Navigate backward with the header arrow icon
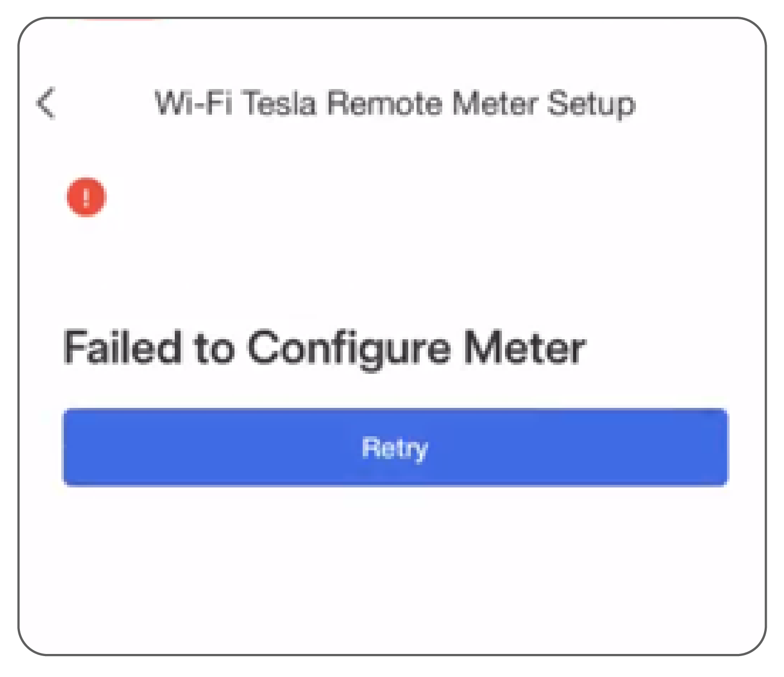 tap(46, 103)
